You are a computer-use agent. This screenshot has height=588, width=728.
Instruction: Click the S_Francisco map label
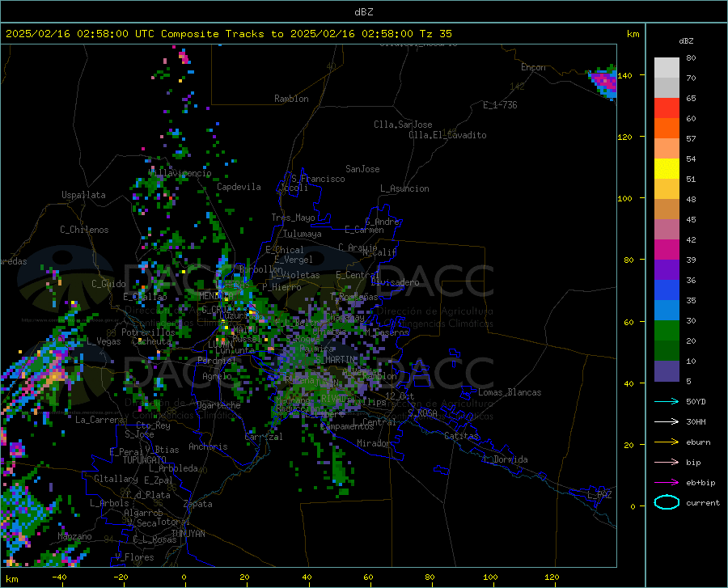pos(318,179)
